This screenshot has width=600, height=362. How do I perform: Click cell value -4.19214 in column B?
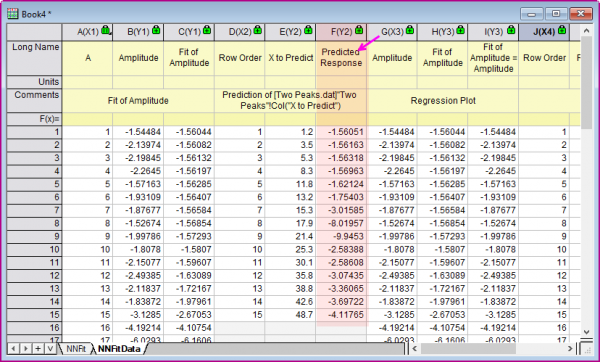138,328
